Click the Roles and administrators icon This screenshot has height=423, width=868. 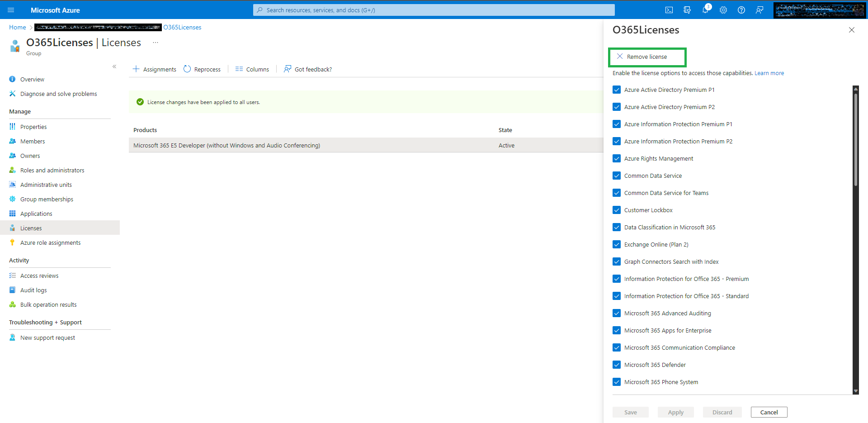tap(12, 170)
